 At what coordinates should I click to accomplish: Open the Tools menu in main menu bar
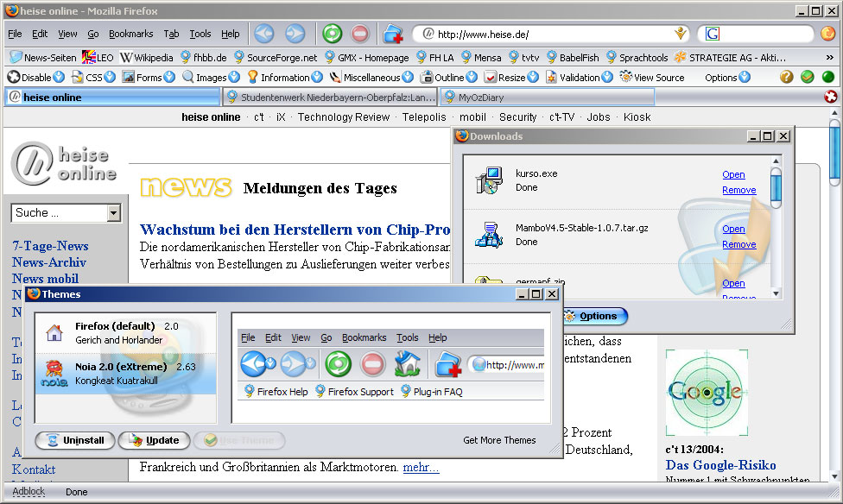200,34
